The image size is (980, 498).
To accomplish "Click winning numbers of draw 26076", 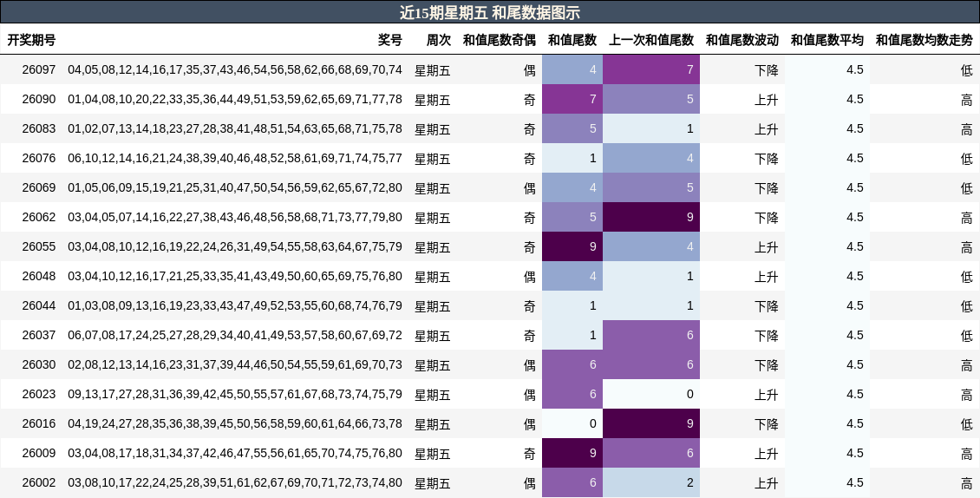I will pos(235,158).
